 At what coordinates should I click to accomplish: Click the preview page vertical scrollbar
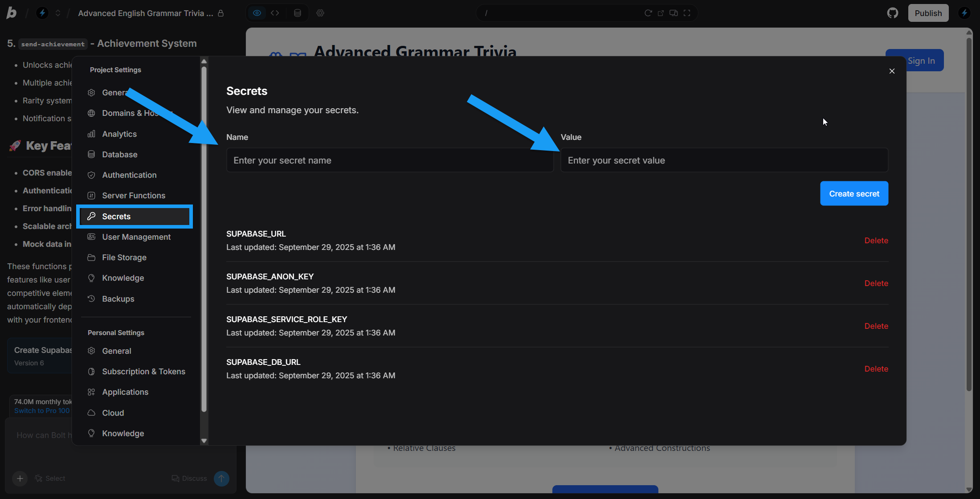(969, 214)
